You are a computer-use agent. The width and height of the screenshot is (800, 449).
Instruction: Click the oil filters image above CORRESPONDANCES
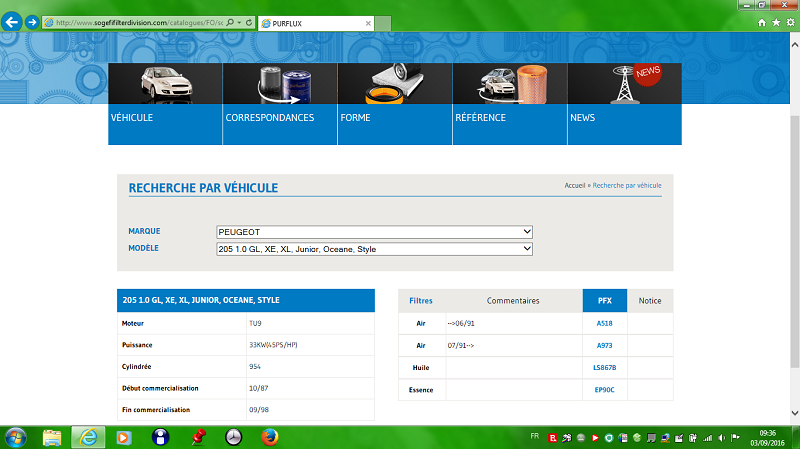coord(280,84)
